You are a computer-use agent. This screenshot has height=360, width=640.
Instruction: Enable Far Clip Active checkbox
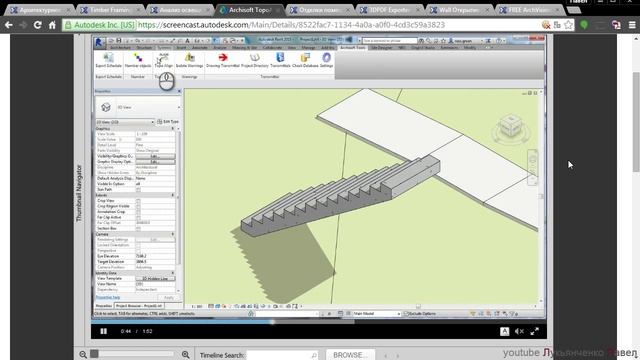click(x=138, y=217)
